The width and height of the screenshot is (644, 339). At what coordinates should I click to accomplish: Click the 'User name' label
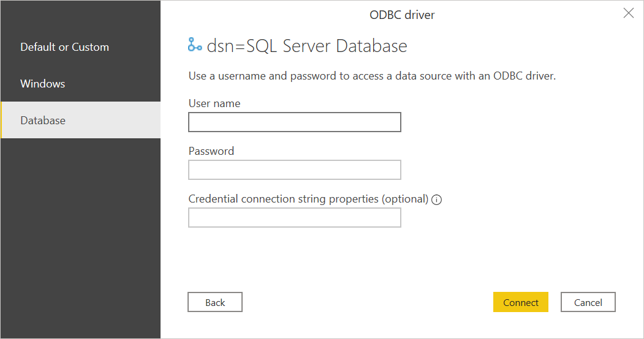214,103
